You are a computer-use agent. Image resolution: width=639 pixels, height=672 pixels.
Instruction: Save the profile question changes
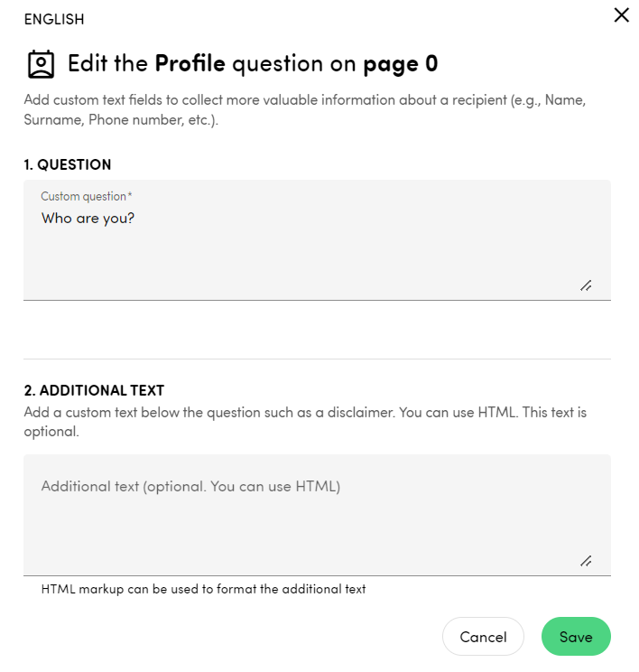click(x=576, y=637)
